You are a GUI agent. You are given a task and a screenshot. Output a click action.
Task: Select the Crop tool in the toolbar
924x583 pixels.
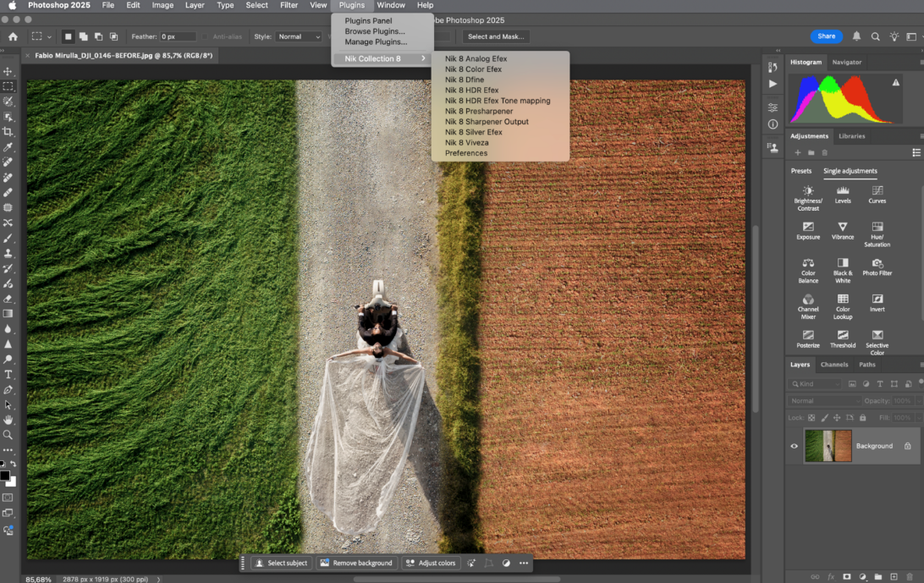pos(8,131)
